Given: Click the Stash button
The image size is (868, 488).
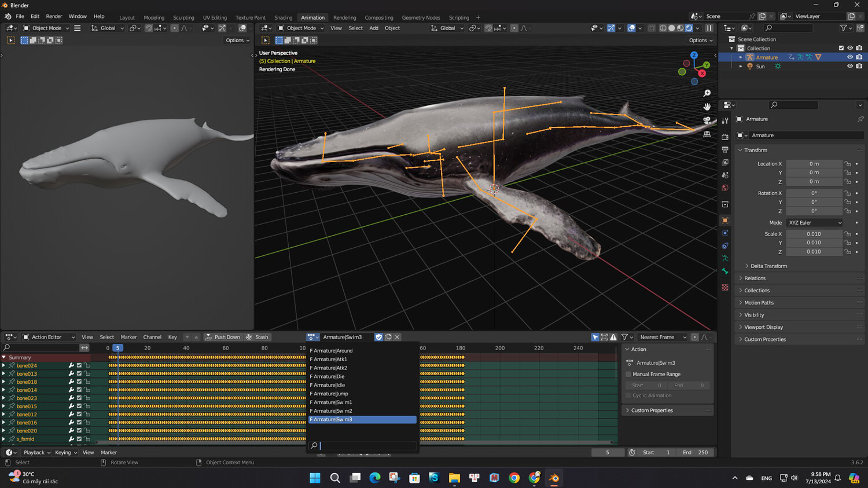Looking at the screenshot, I should [258, 337].
